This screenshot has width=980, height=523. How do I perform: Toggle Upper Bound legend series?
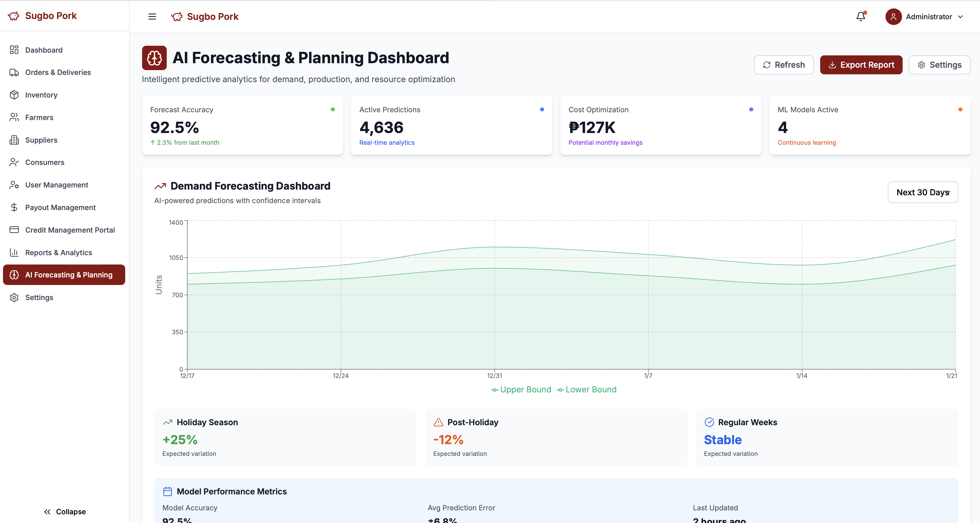click(521, 389)
